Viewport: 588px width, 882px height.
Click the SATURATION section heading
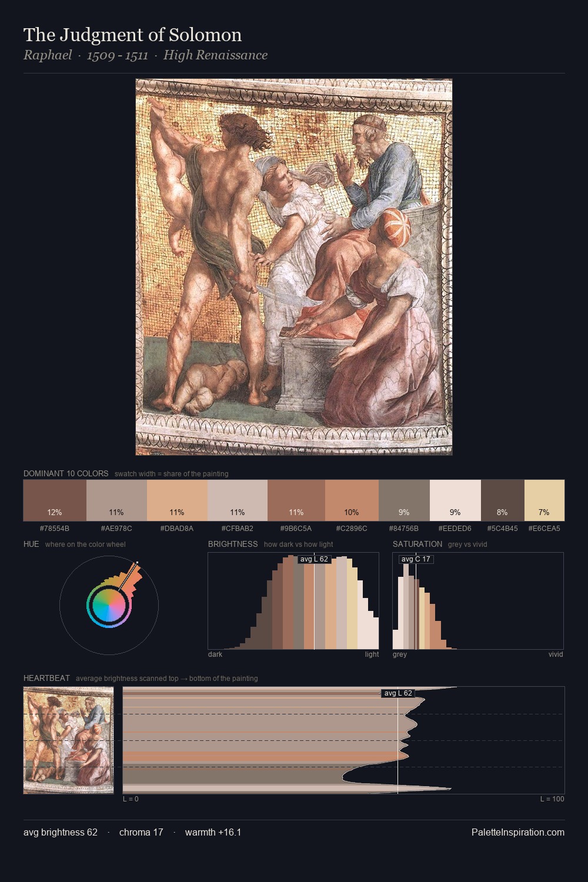[417, 544]
